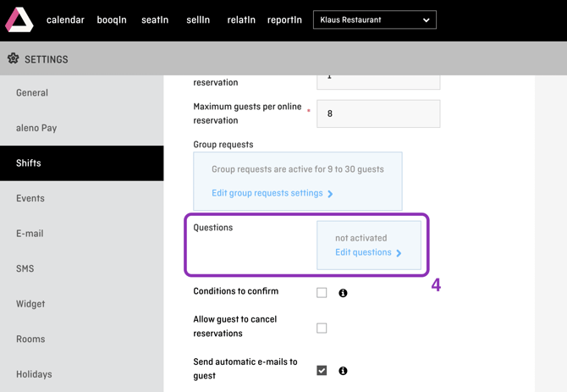Click the aleno triangle logo
The image size is (567, 392).
[x=19, y=19]
